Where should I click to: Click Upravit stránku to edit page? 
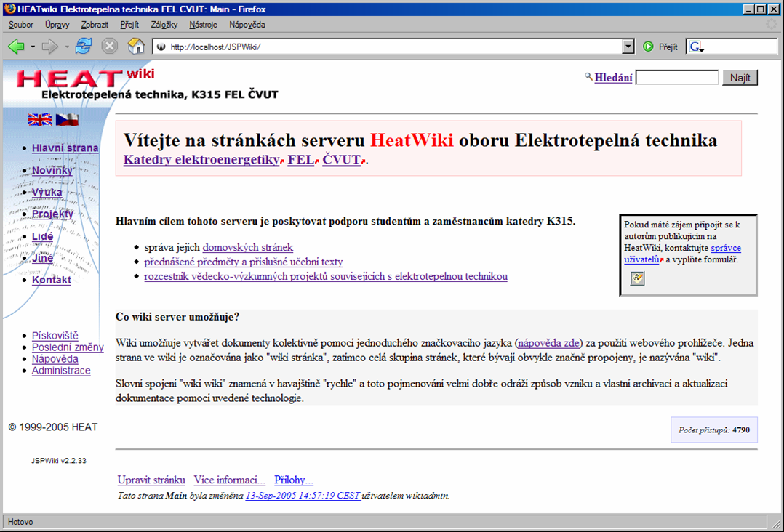[151, 480]
